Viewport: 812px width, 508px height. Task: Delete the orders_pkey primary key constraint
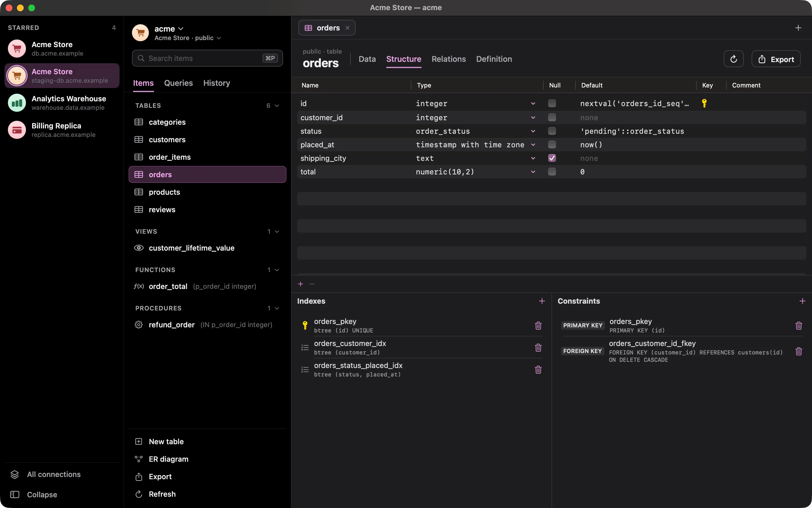(x=798, y=326)
